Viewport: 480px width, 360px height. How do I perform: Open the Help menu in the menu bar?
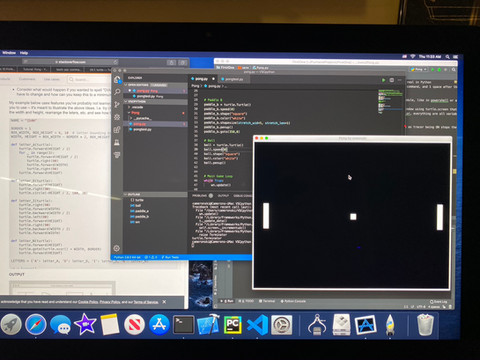point(24,53)
